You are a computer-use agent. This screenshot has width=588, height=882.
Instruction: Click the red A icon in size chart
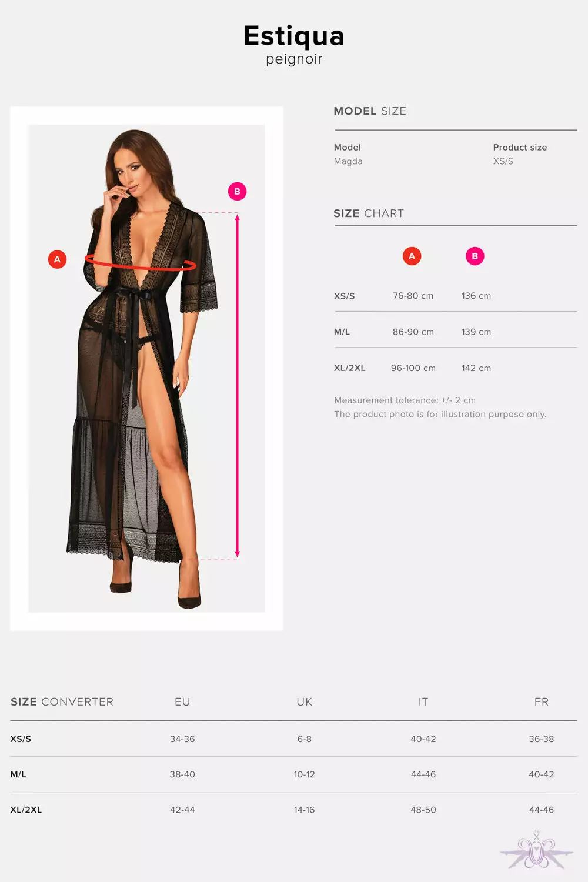pyautogui.click(x=412, y=256)
